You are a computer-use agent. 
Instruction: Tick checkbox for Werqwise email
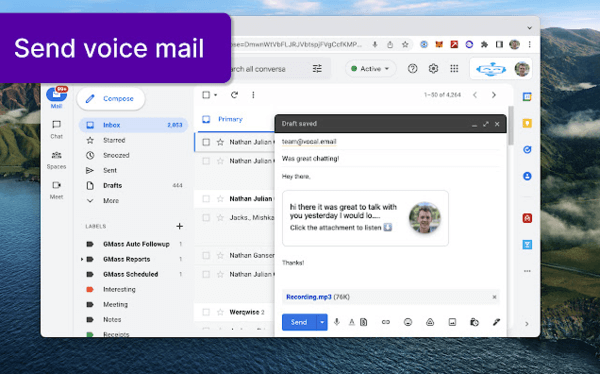206,312
